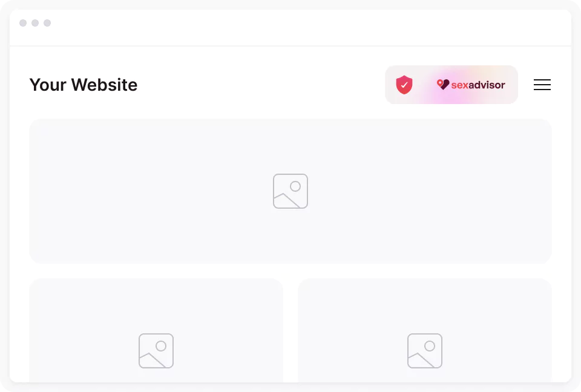Open the hamburger menu
The height and width of the screenshot is (392, 581).
tap(542, 85)
